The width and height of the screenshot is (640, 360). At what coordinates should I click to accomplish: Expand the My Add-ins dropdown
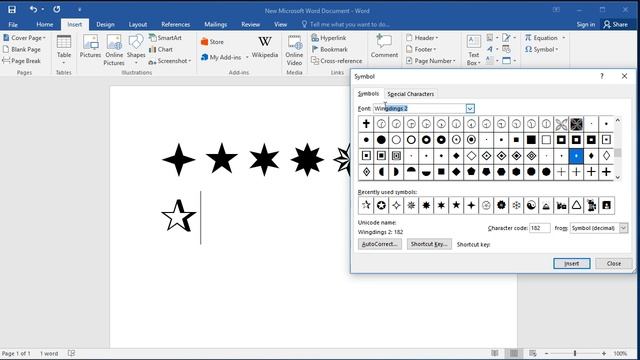247,58
